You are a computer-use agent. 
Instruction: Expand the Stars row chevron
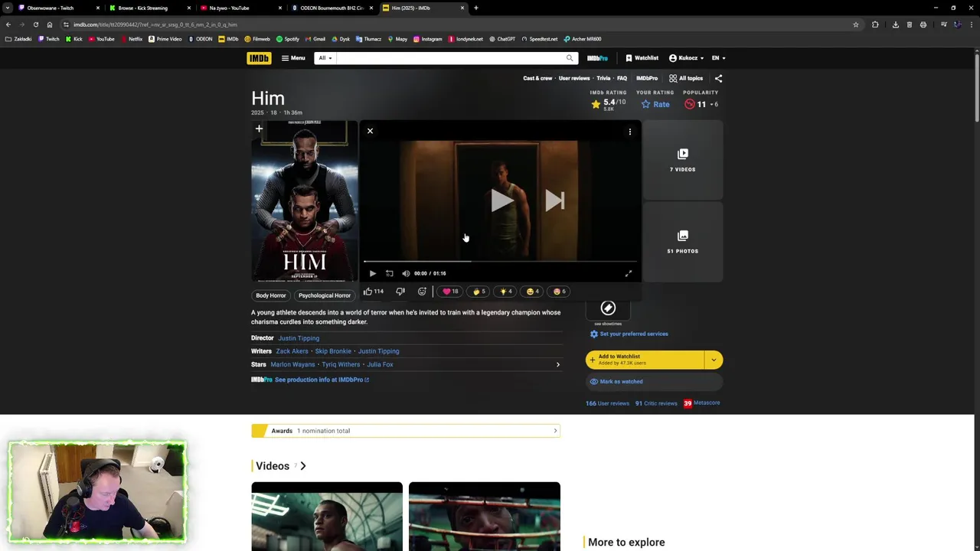tap(557, 364)
